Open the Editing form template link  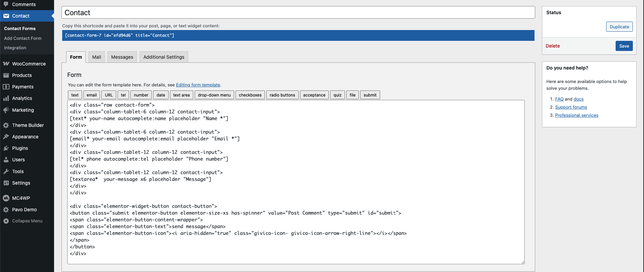click(198, 85)
